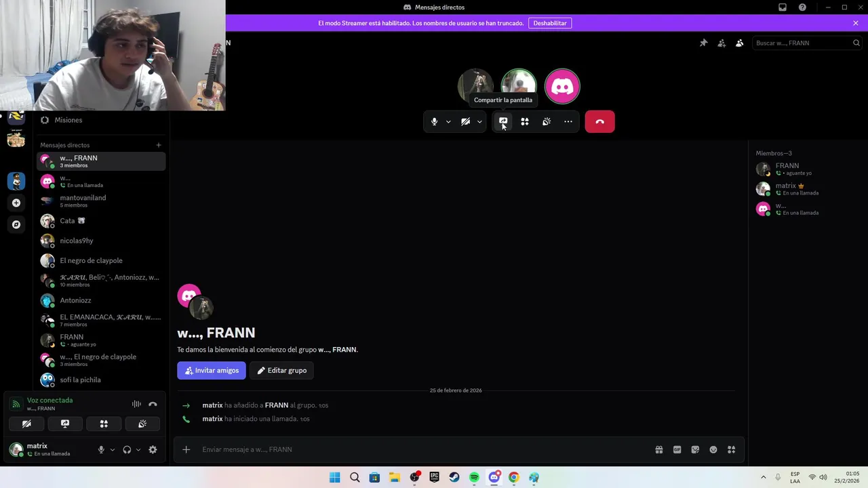Open Steam from the taskbar
Viewport: 868px width, 488px height.
tap(454, 477)
